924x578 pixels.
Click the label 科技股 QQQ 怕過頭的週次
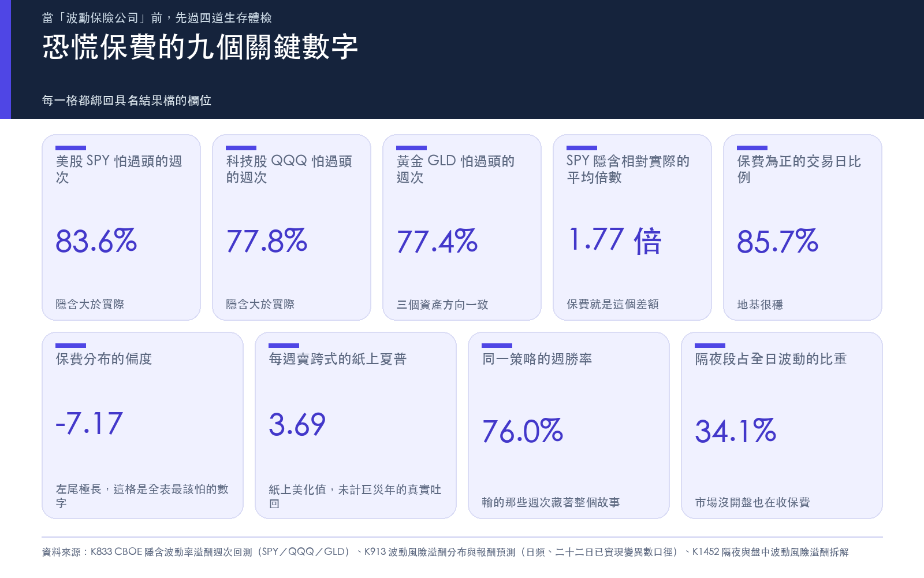point(289,169)
